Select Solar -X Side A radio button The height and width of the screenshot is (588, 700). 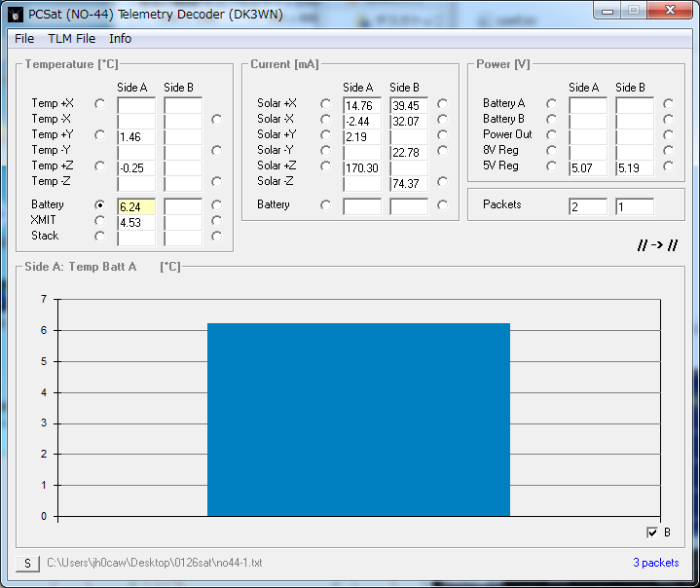pos(326,120)
